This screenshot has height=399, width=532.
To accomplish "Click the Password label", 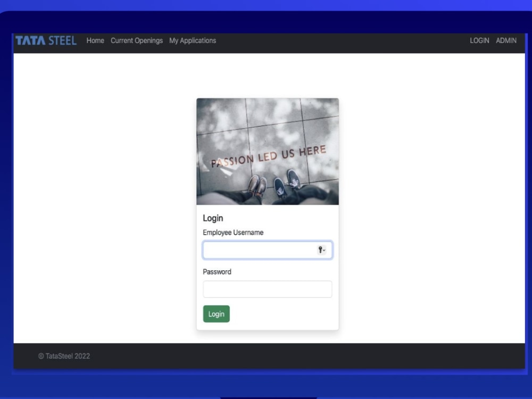I will click(217, 272).
